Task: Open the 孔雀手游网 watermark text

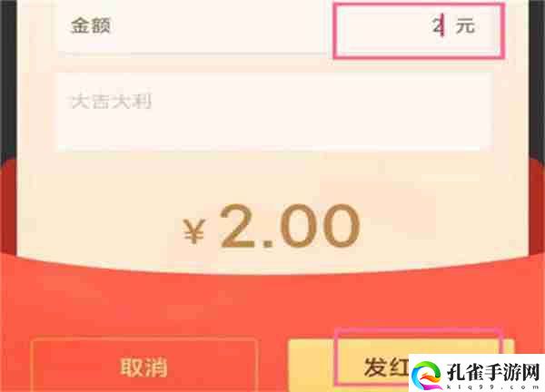Action: coord(493,373)
